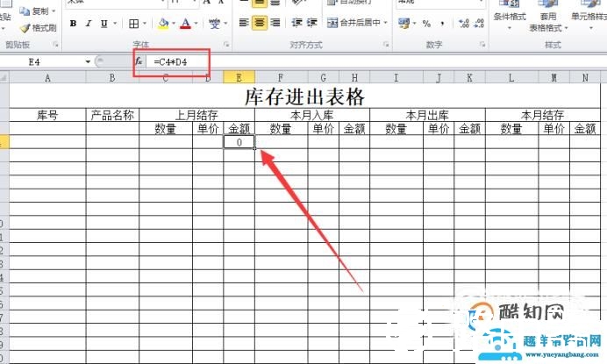
Task: Open Format as Table (套用表格格式)
Action: tap(548, 16)
